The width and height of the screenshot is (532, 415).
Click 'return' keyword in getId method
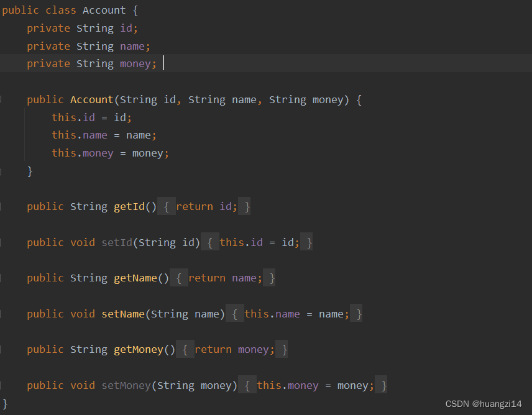tap(195, 206)
